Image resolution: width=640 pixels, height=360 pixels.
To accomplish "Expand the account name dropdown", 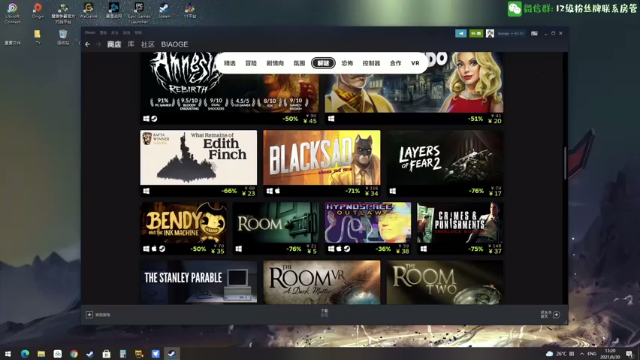I will pos(511,33).
